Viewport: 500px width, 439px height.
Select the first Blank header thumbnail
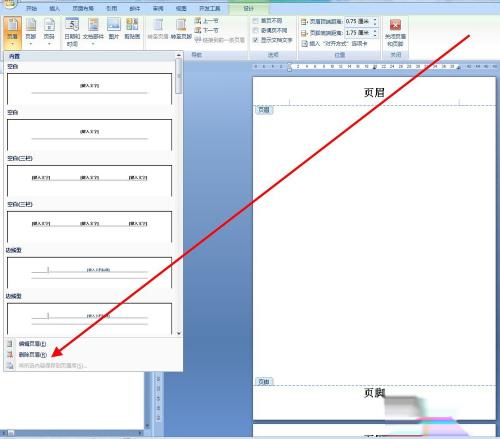point(89,89)
